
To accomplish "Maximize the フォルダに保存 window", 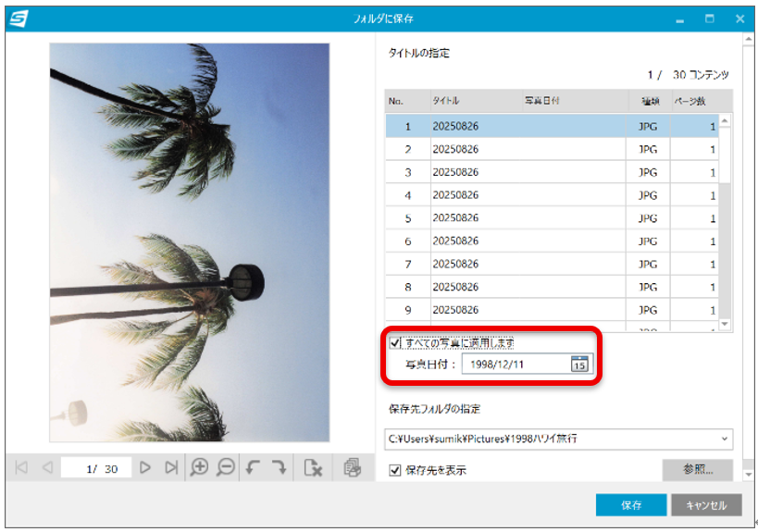I will [x=709, y=19].
